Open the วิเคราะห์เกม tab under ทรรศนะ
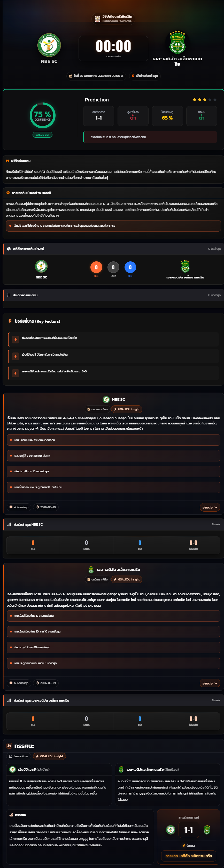Screen dimensions: 224x868 [x=19, y=756]
